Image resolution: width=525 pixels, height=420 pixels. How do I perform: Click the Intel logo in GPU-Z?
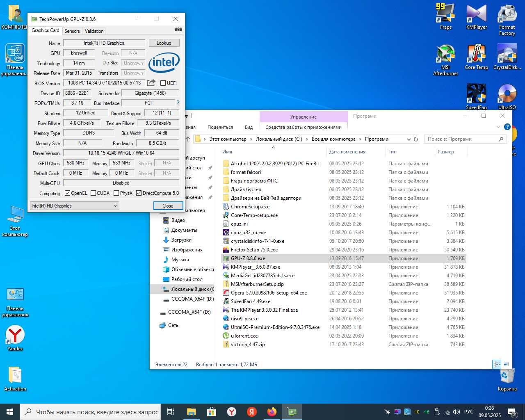[164, 63]
